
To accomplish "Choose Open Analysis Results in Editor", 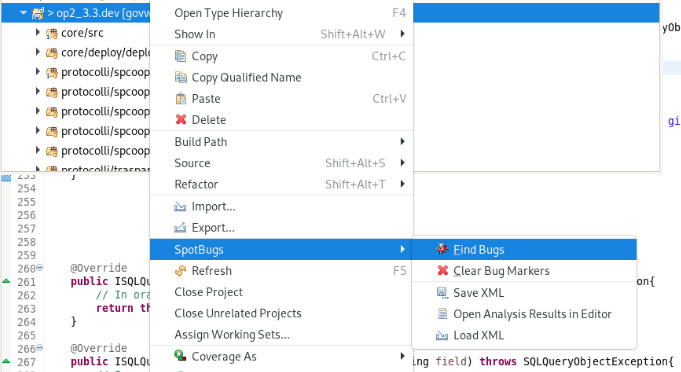I will (x=524, y=313).
